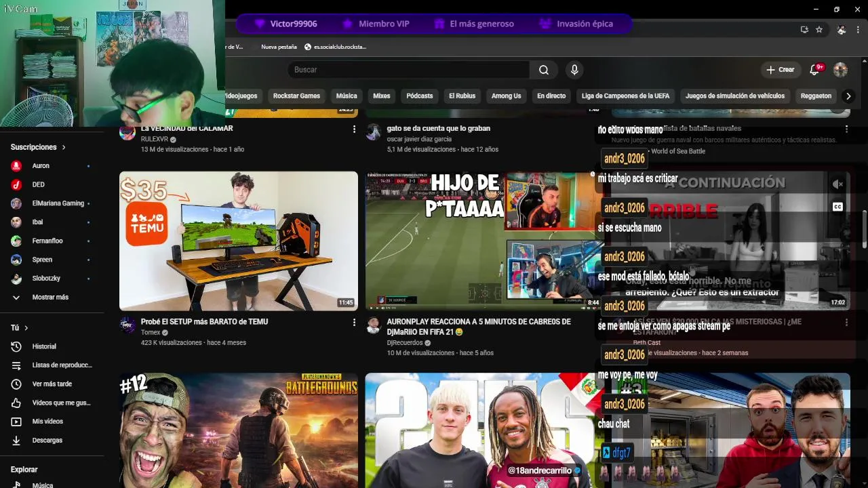The width and height of the screenshot is (868, 488).
Task: Play the Battlegrounds #12 thumbnail
Action: pos(239,430)
